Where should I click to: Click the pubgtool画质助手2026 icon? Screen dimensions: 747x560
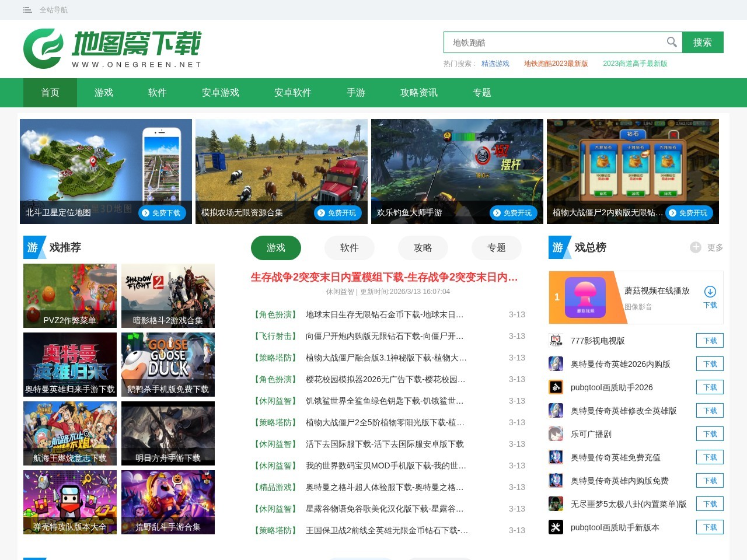click(x=556, y=387)
